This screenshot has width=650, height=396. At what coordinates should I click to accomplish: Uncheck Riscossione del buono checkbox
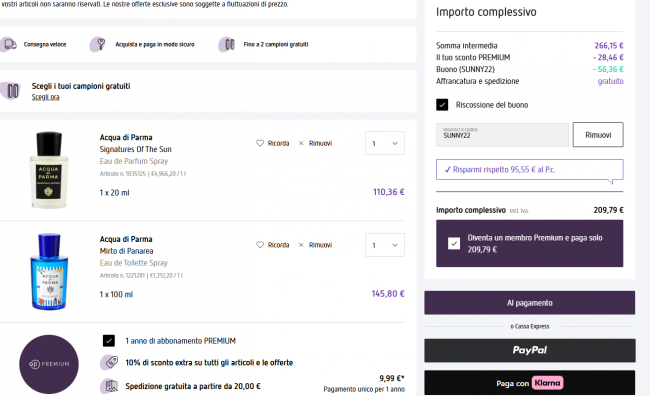[442, 104]
